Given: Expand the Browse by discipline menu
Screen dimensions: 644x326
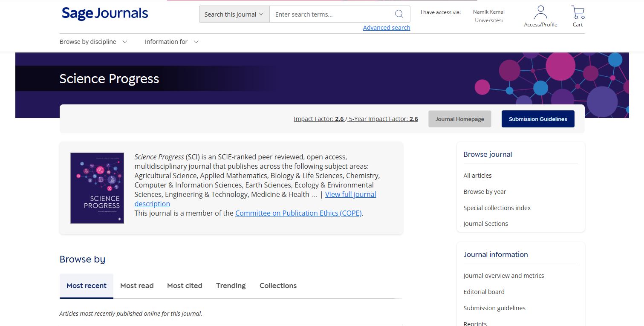Looking at the screenshot, I should pyautogui.click(x=93, y=42).
